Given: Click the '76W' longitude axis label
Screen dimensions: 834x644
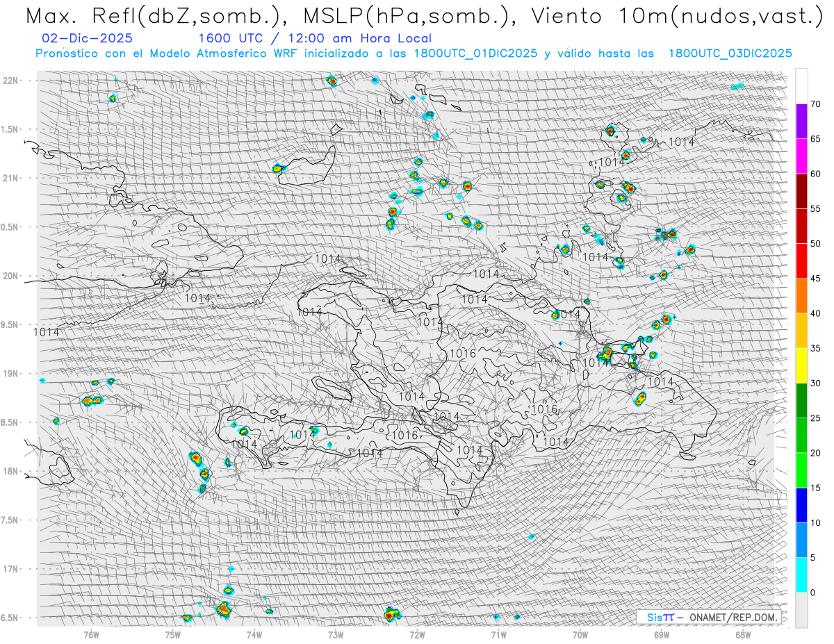Looking at the screenshot, I should 91,634.
